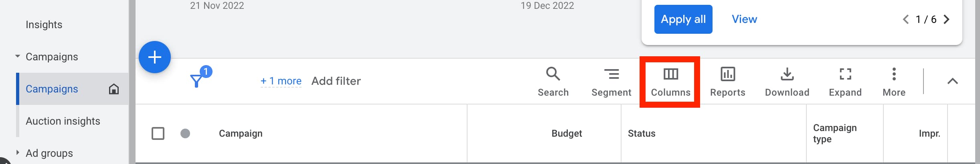
Task: Collapse the Campaigns section in sidebar
Action: pos(18,56)
